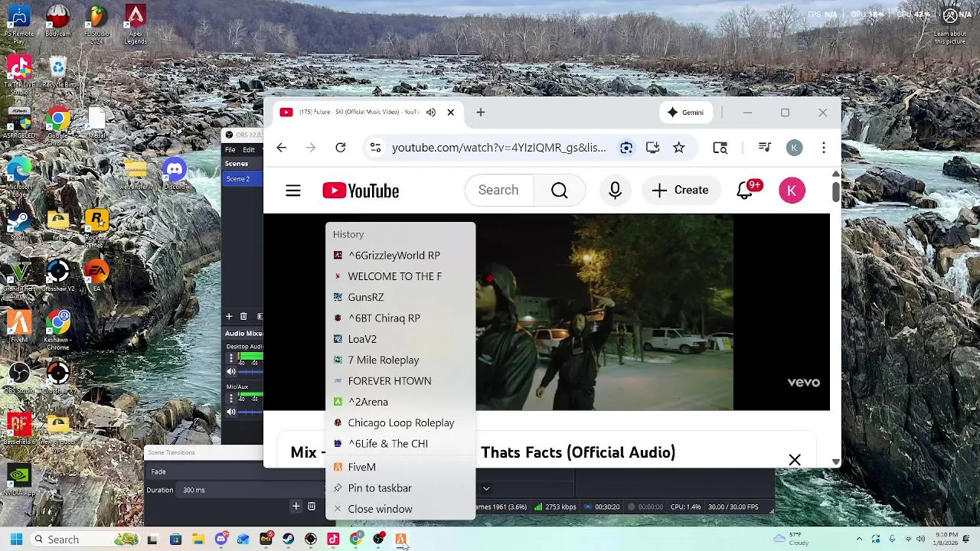Close the Mix playlist panel X

click(x=795, y=460)
